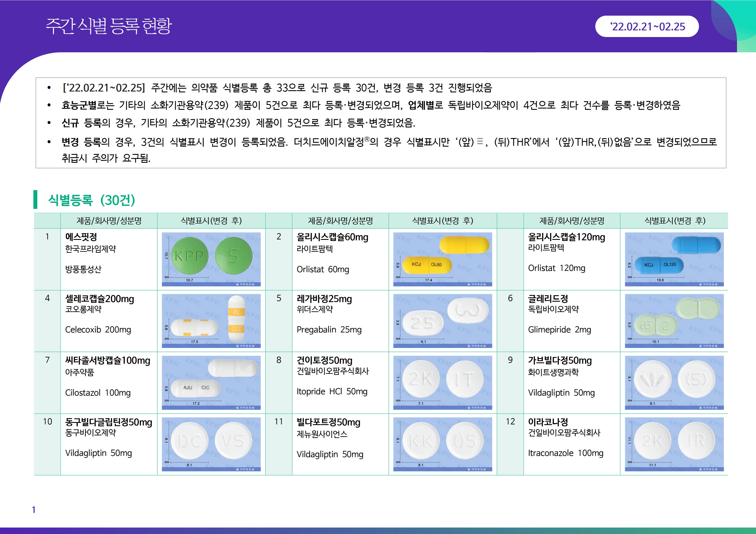
Task: Click the DC V5 tablet image
Action: pos(211,444)
